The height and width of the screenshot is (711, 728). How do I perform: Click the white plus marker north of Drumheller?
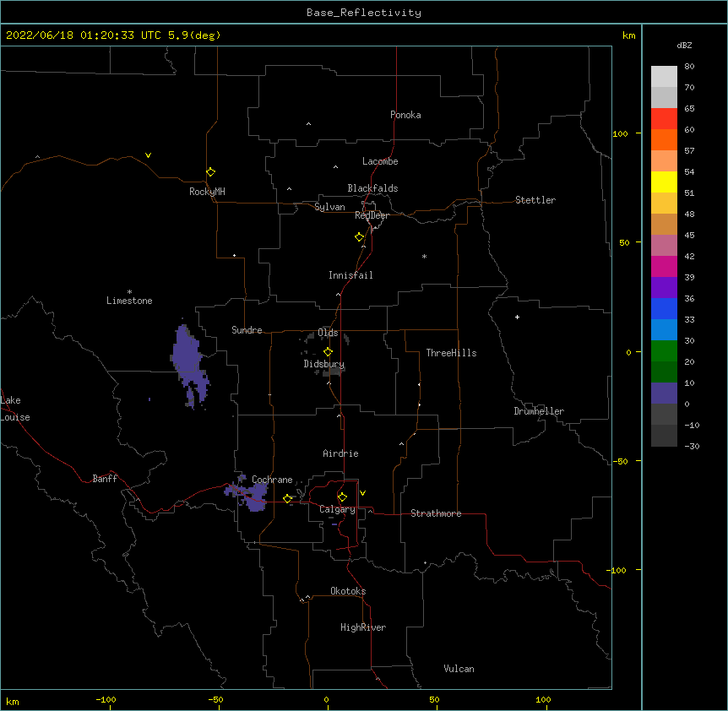pyautogui.click(x=517, y=317)
